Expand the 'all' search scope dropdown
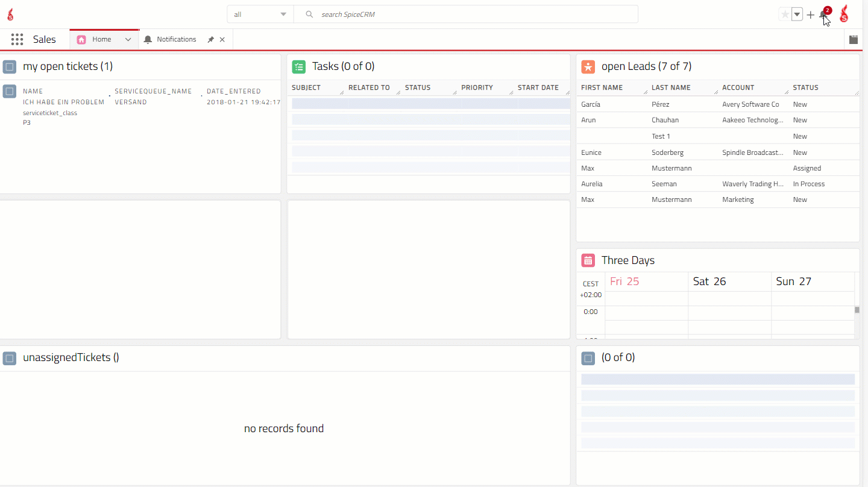Viewport: 868px width, 487px height. tap(260, 14)
